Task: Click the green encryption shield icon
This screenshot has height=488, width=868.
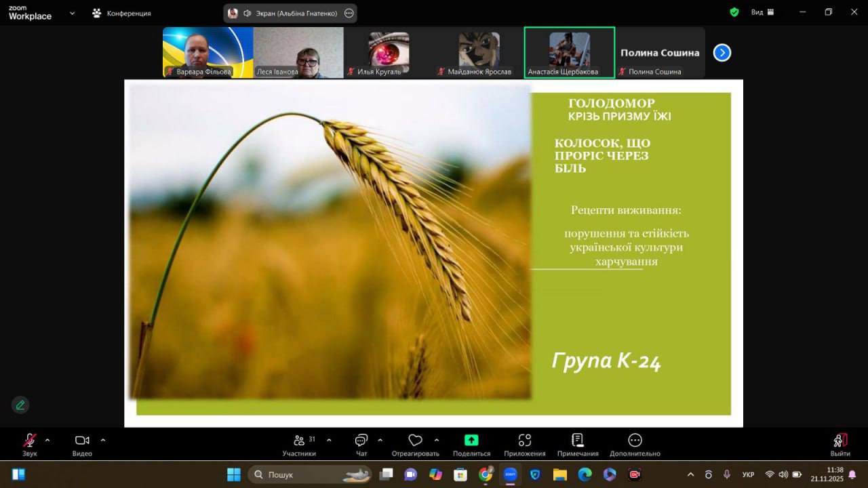Action: click(734, 12)
